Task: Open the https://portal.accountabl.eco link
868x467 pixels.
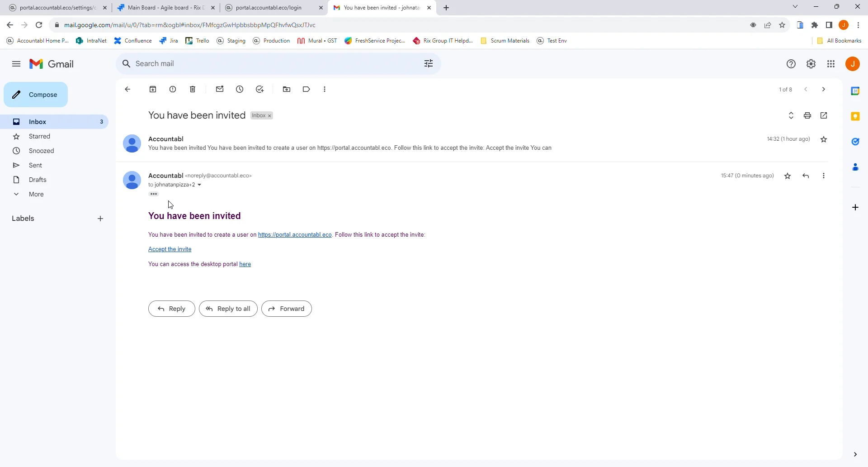Action: [x=295, y=235]
